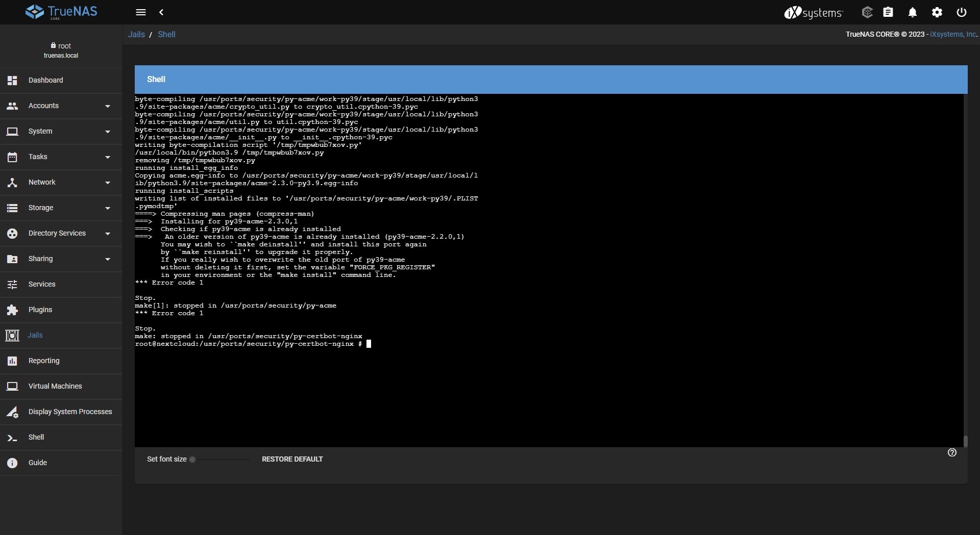Image resolution: width=980 pixels, height=535 pixels.
Task: Open the task manager clipboard icon
Action: (x=888, y=12)
